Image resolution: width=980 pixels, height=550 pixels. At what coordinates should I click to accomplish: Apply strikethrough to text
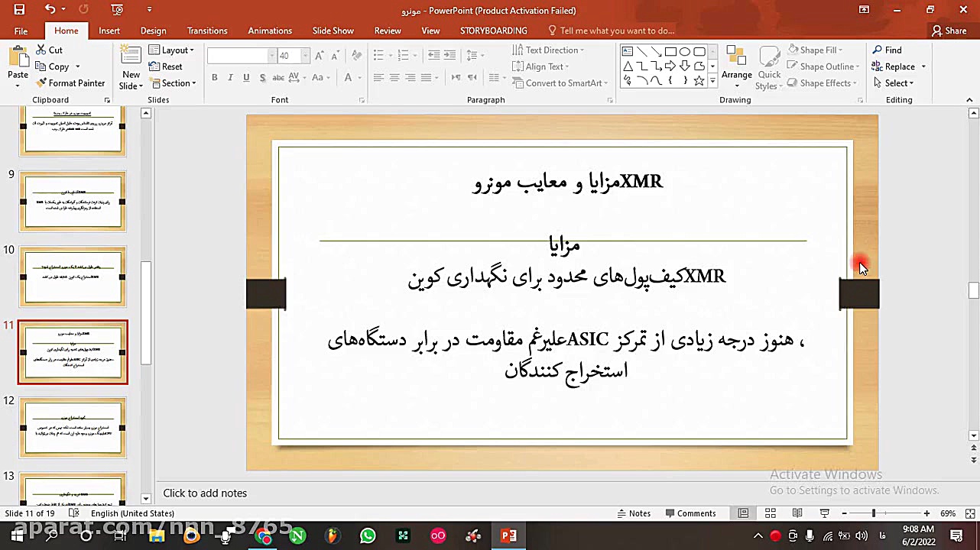(278, 77)
